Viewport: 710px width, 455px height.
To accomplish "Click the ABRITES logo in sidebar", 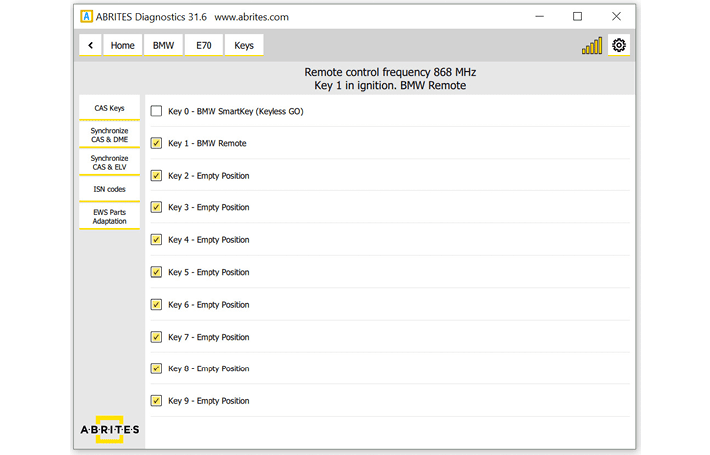I will [x=109, y=428].
